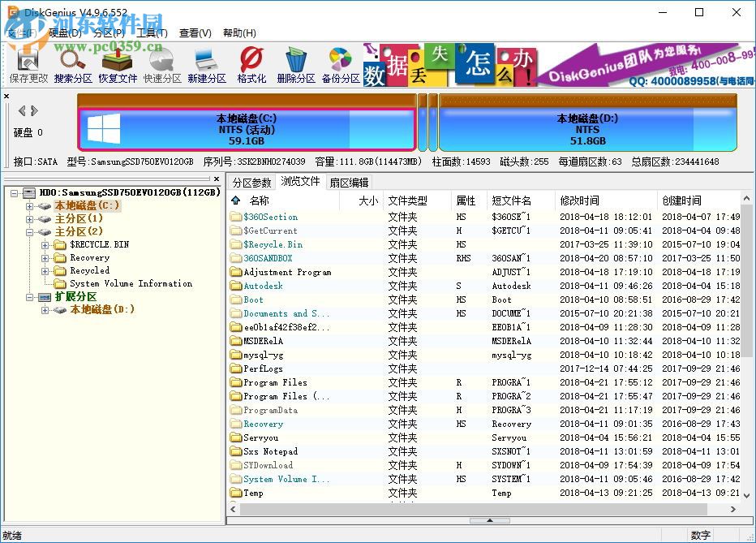This screenshot has height=543, width=756.
Task: Select the 搜索分区 (Search Partition) tool
Action: click(72, 63)
